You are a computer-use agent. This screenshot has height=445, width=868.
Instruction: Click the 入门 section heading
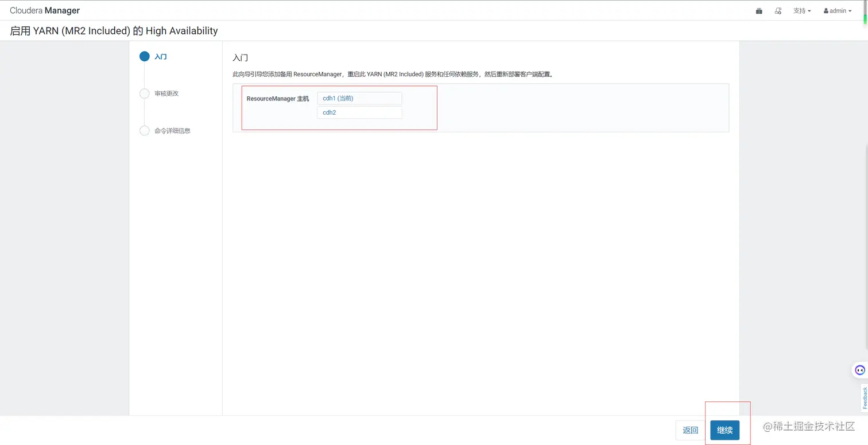pos(240,58)
